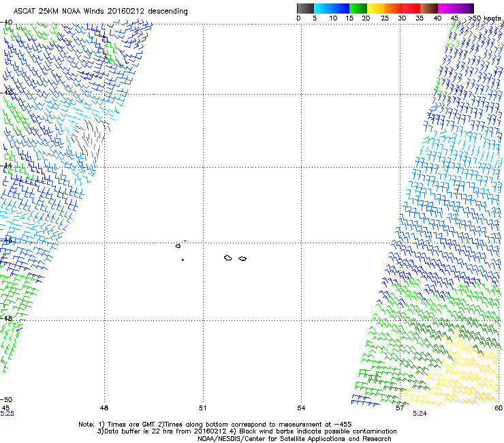Viewport: 504px width, 443px height.
Task: Click the purple '5:25' swath time
Action: (7, 414)
